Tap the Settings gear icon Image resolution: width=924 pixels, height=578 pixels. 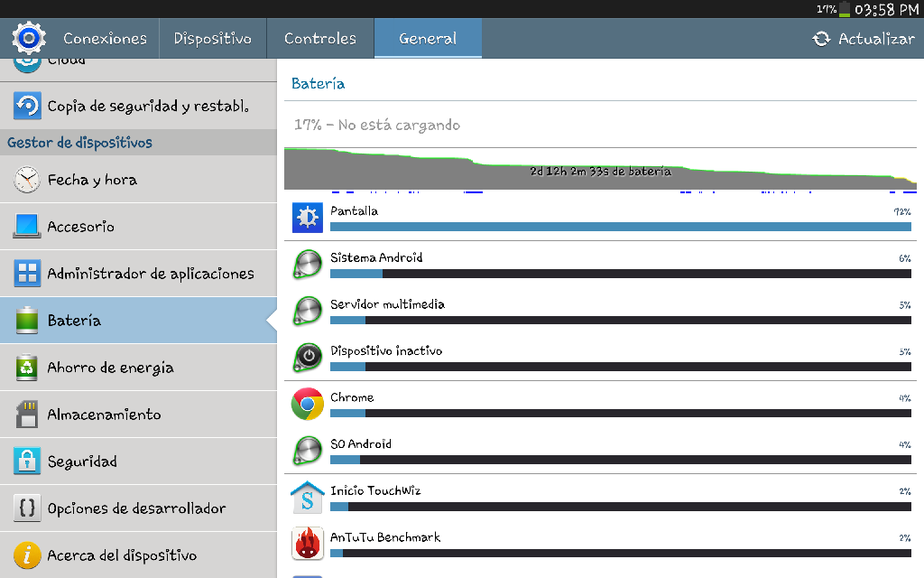pyautogui.click(x=29, y=38)
